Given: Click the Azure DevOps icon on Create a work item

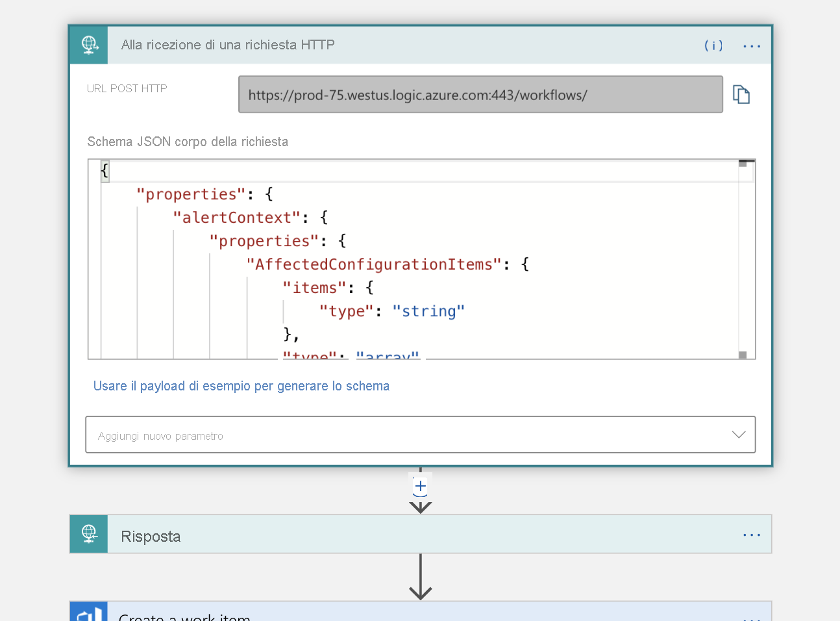Looking at the screenshot, I should click(88, 611).
